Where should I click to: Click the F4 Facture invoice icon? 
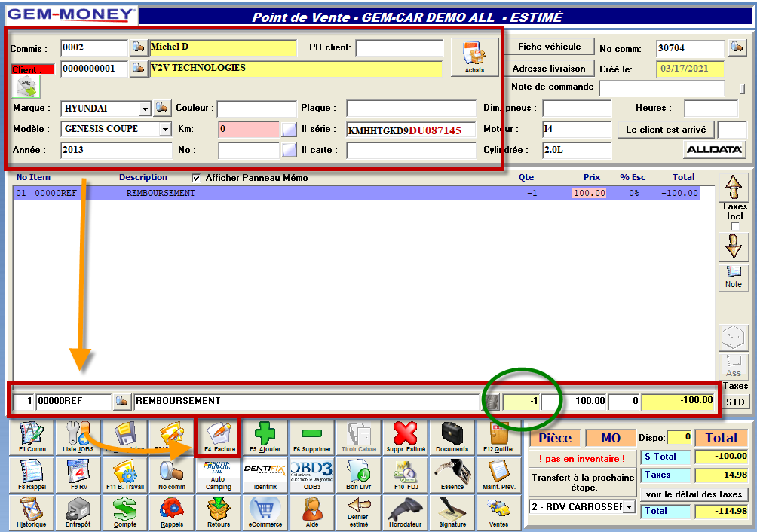tap(219, 436)
